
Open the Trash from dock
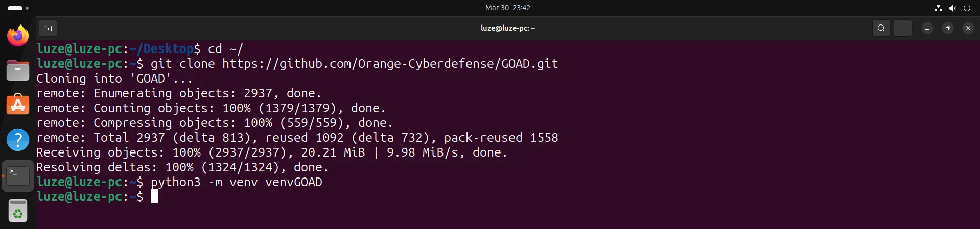pos(18,211)
